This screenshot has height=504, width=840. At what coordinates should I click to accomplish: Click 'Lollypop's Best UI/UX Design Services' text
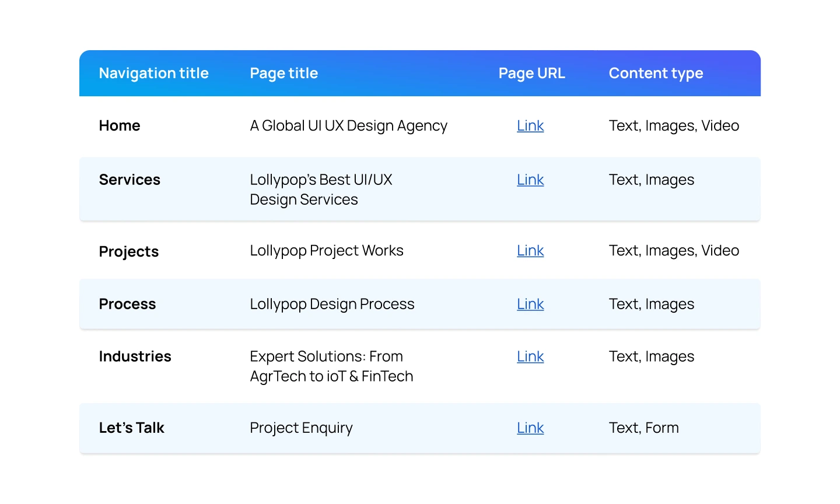point(321,190)
